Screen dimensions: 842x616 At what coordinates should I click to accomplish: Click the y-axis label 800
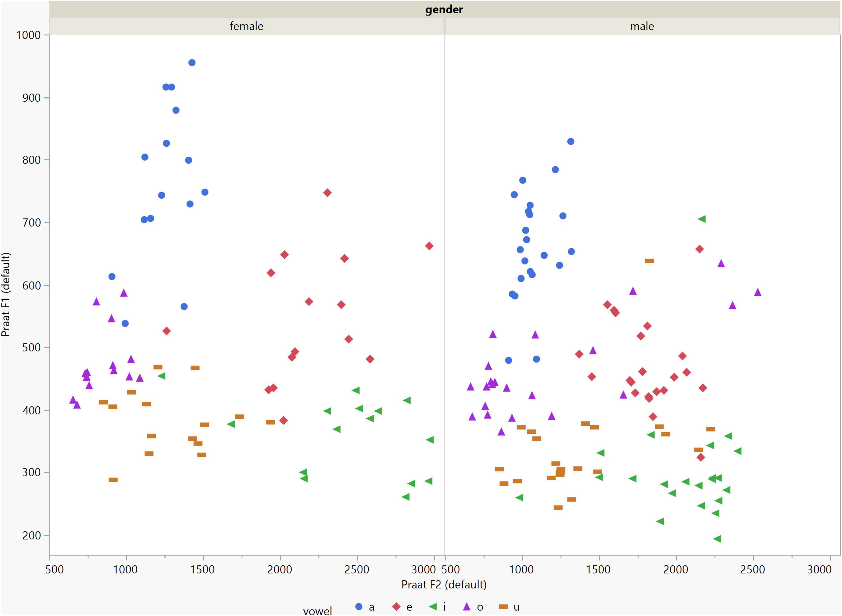tap(31, 160)
